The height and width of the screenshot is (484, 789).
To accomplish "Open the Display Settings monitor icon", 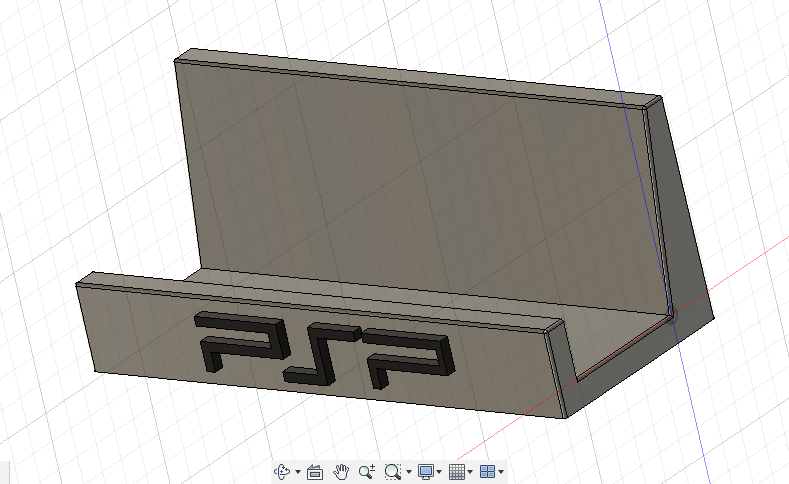I will 425,471.
